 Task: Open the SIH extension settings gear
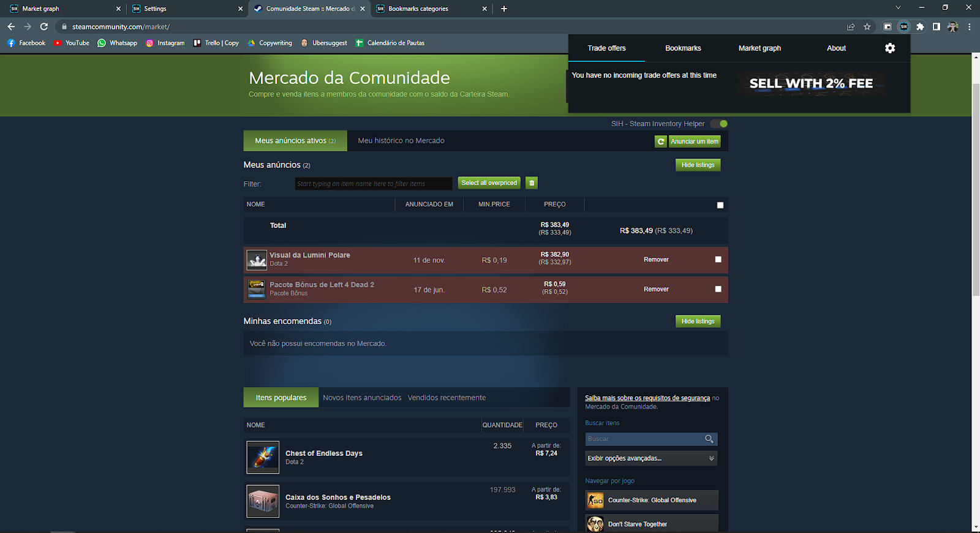[x=890, y=48]
